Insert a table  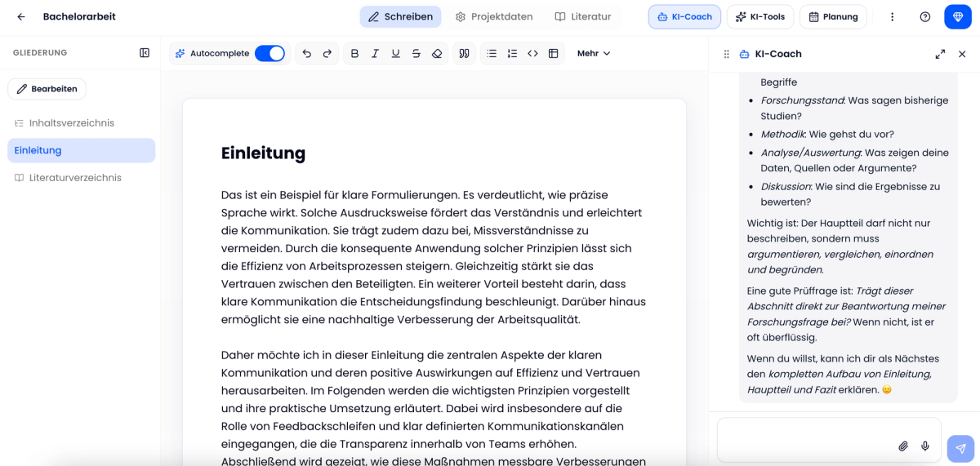553,53
